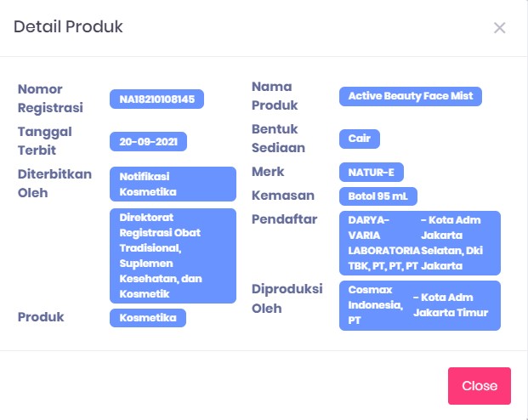Screen dimensions: 528x420
Task: Click the Active Beauty Face Mist badge
Action: (x=410, y=96)
